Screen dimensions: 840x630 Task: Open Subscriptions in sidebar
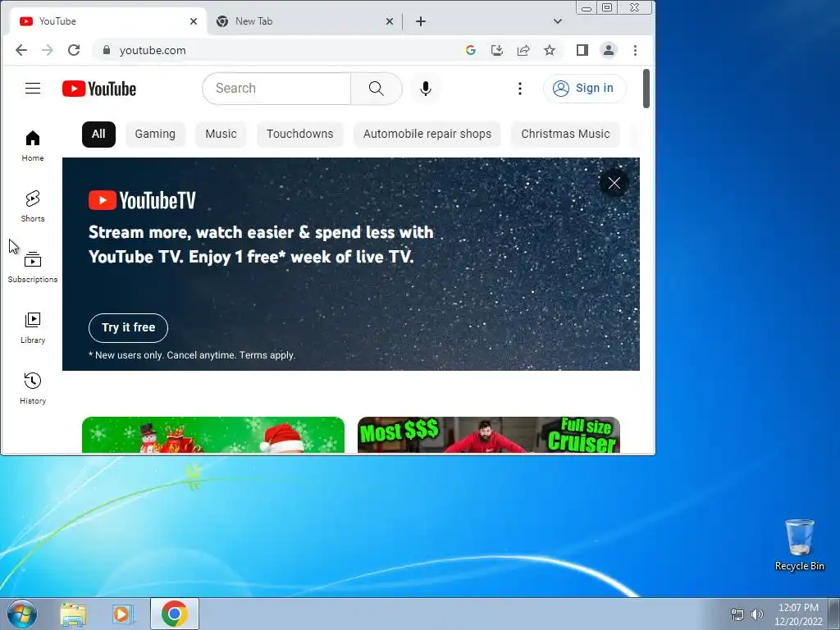click(33, 267)
